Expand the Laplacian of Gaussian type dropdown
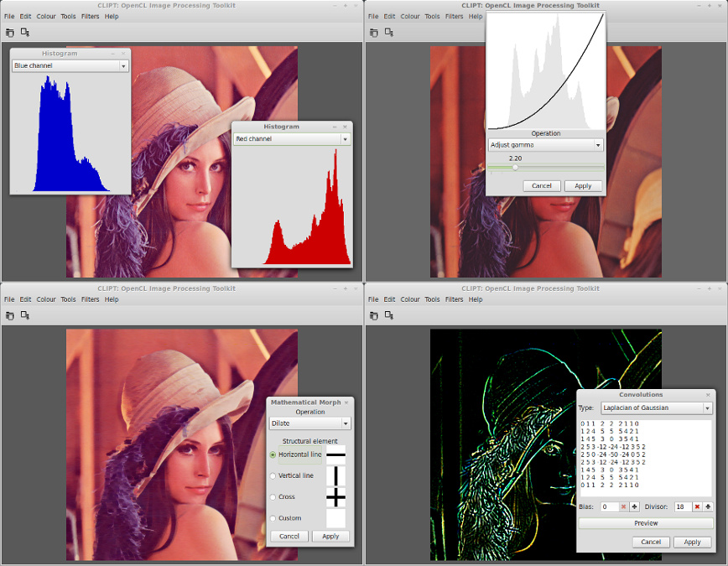Image resolution: width=728 pixels, height=566 pixels. pos(657,408)
